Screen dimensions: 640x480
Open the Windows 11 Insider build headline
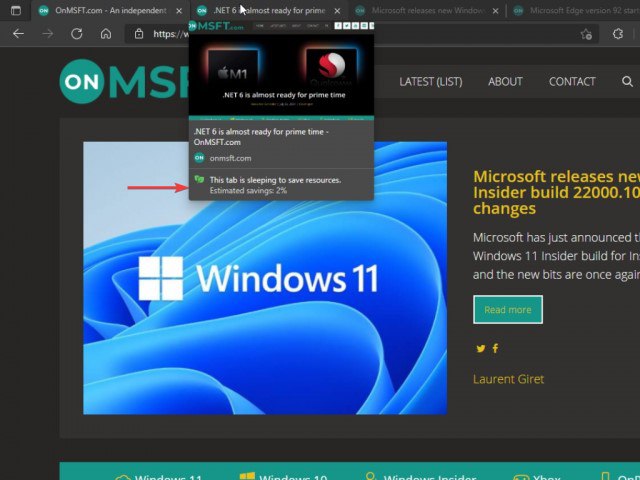(556, 192)
